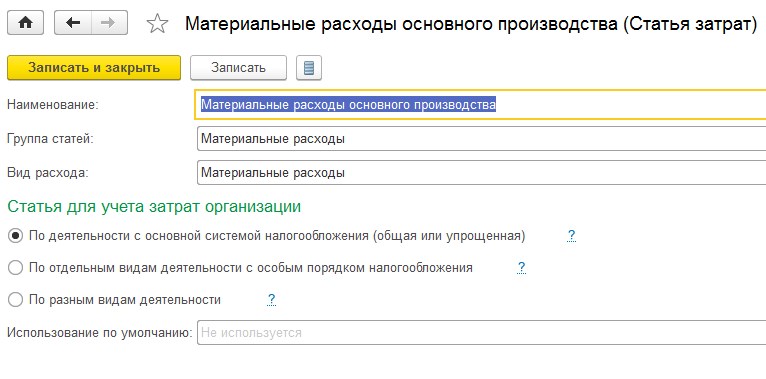Navigate back with the left arrow
766x379 pixels.
[73, 23]
